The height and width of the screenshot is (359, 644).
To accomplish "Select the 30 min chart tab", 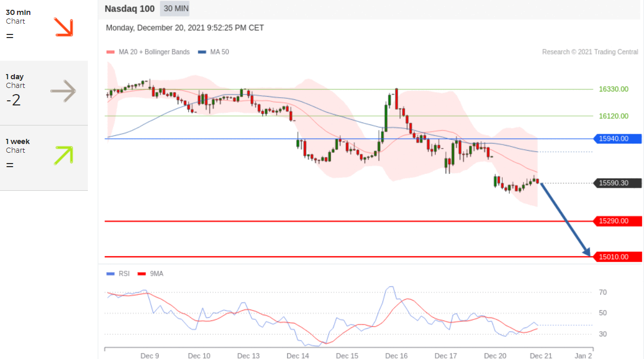I will pos(44,30).
